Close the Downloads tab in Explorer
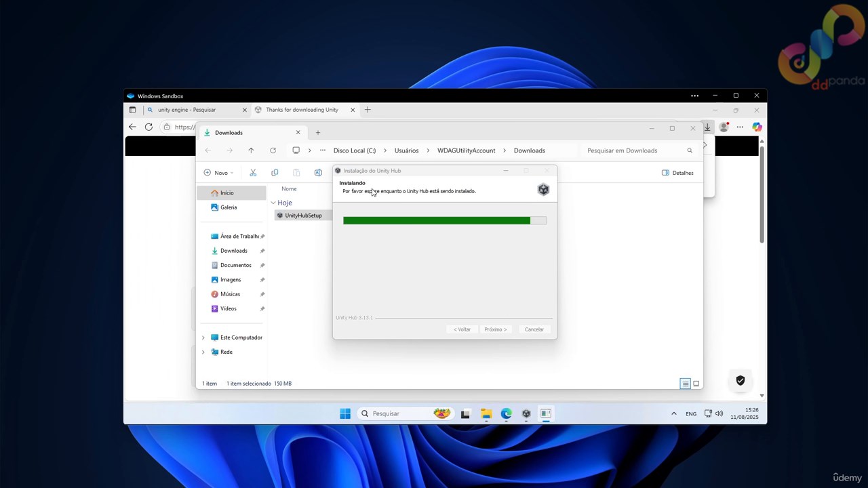Viewport: 868px width, 488px height. tap(298, 133)
